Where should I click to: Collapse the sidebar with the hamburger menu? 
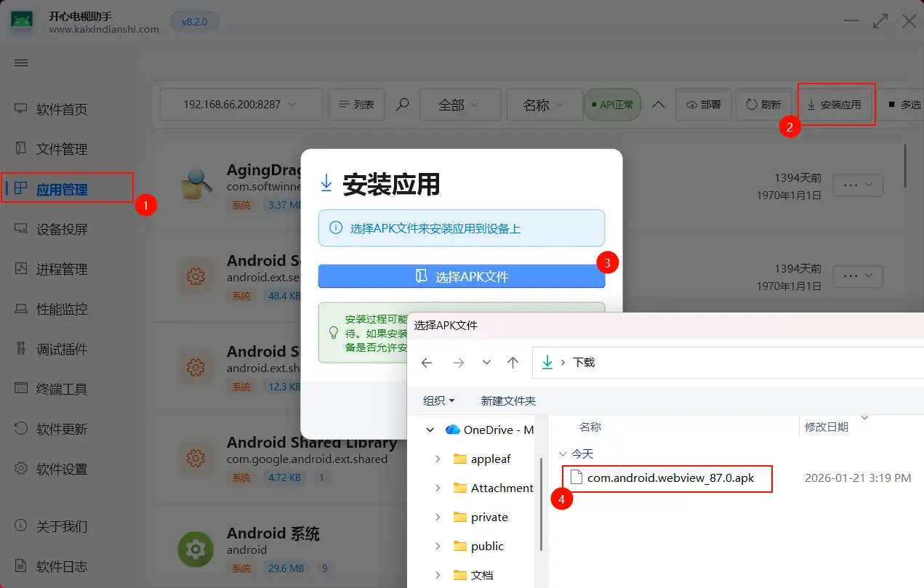[x=20, y=63]
